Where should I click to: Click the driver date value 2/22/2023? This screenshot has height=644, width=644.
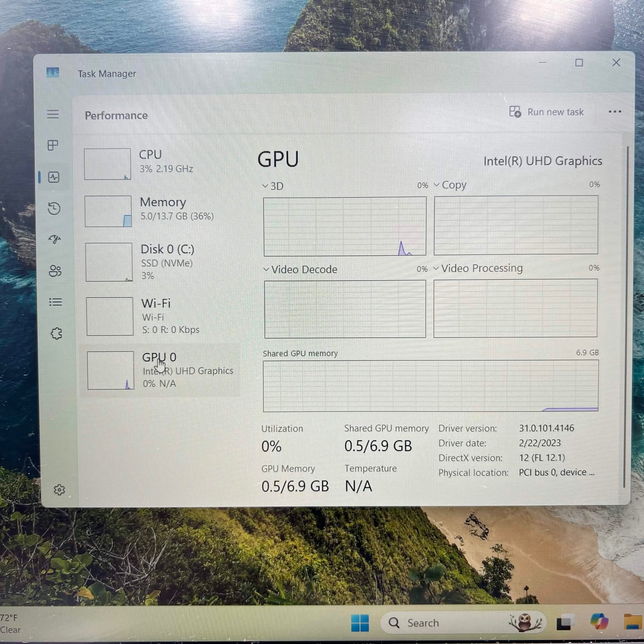pyautogui.click(x=540, y=443)
